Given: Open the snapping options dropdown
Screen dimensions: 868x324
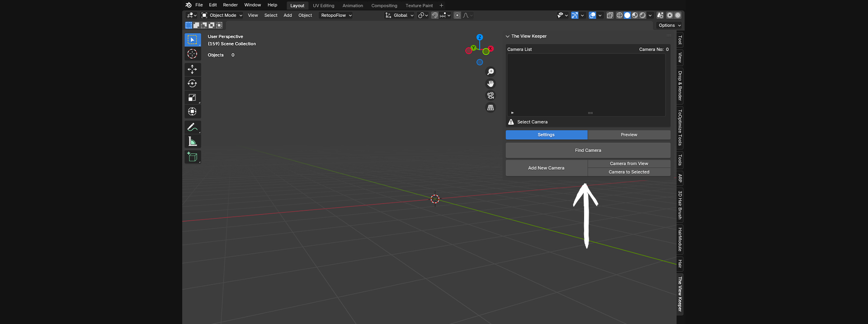Looking at the screenshot, I should tap(445, 15).
